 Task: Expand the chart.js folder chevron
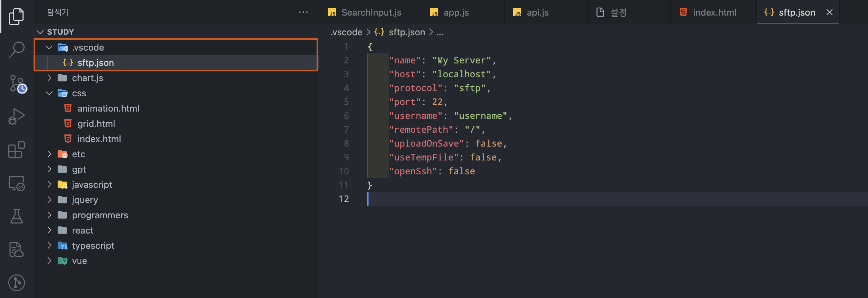click(x=49, y=78)
